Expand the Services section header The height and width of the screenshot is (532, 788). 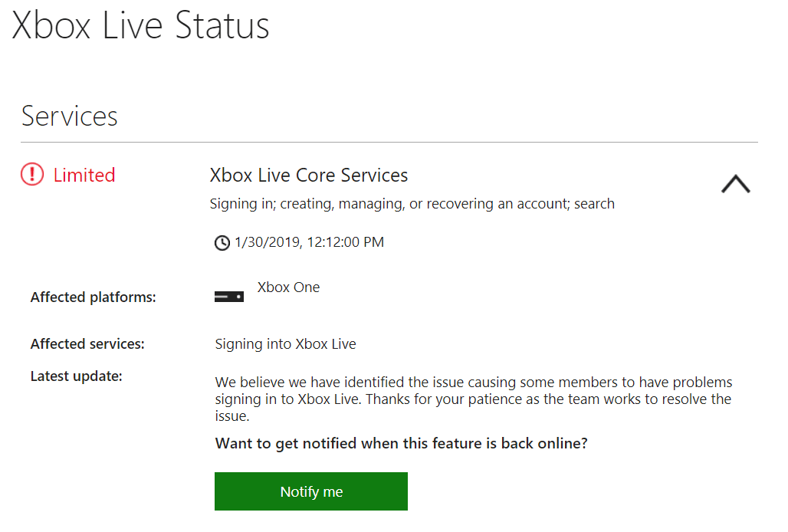click(69, 116)
